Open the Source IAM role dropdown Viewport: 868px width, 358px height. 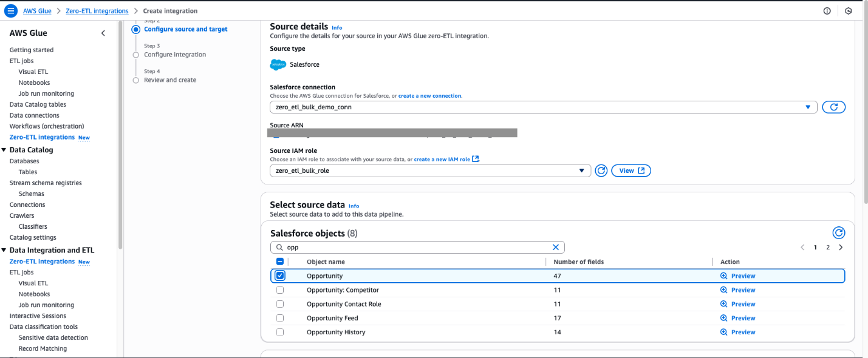tap(581, 171)
